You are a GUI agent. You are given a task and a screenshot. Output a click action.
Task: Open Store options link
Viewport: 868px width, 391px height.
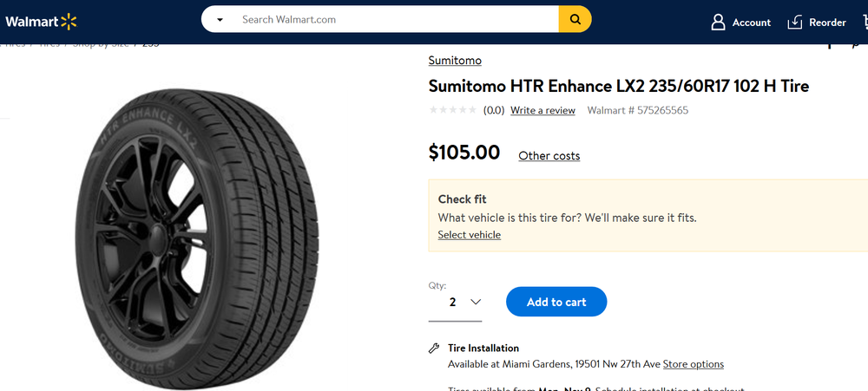click(x=693, y=364)
